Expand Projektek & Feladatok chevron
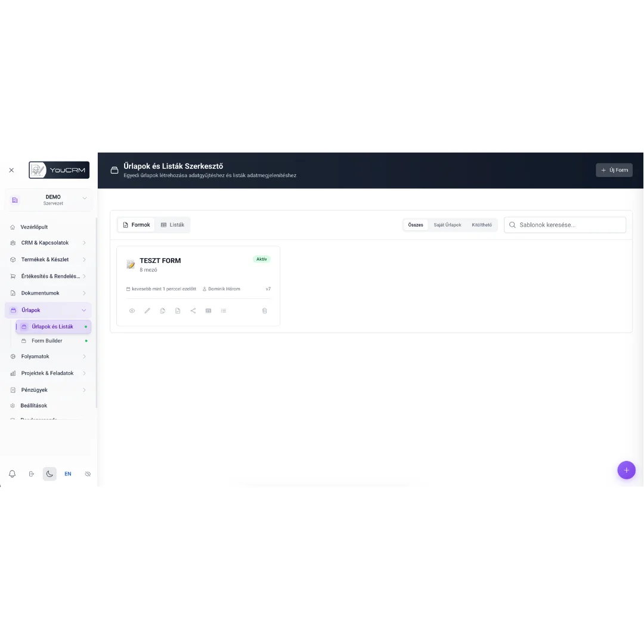Viewport: 644px width, 644px height. [84, 373]
